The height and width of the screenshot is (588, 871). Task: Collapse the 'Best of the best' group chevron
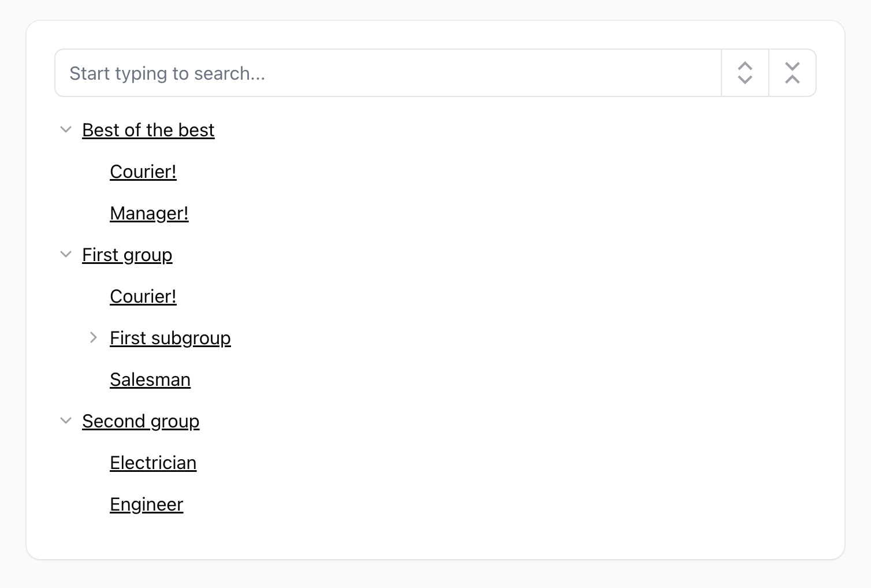65,130
